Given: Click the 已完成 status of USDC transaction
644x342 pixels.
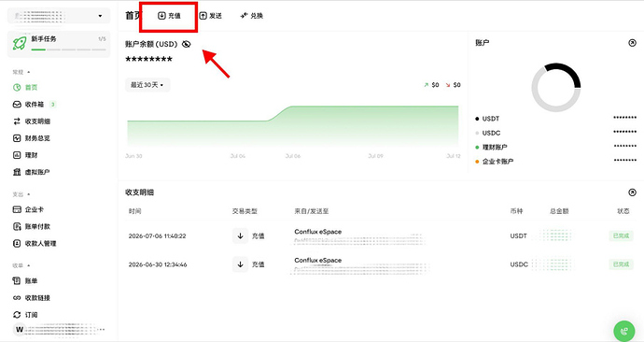Looking at the screenshot, I should tap(621, 264).
